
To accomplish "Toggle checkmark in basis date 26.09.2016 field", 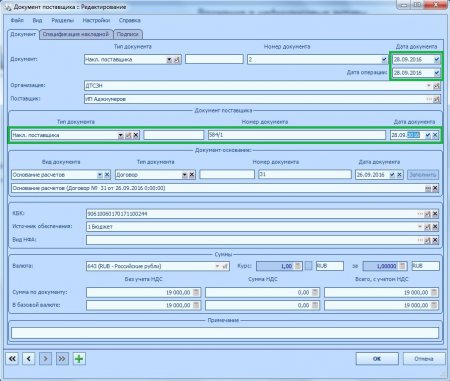I will (392, 175).
